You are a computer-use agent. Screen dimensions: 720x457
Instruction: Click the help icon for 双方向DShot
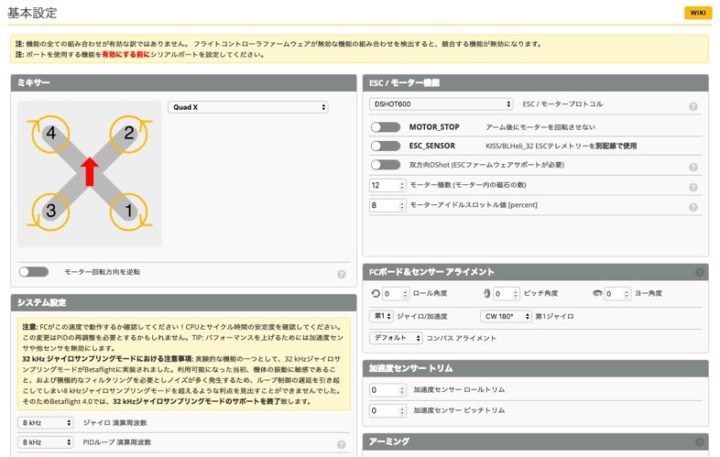[693, 166]
